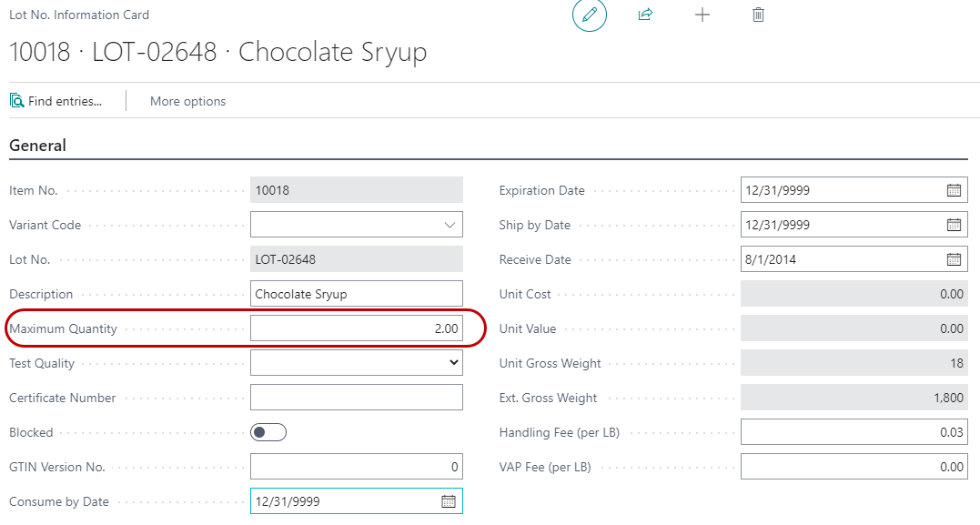The height and width of the screenshot is (525, 980).
Task: Open the Receive Date calendar picker
Action: 954,259
